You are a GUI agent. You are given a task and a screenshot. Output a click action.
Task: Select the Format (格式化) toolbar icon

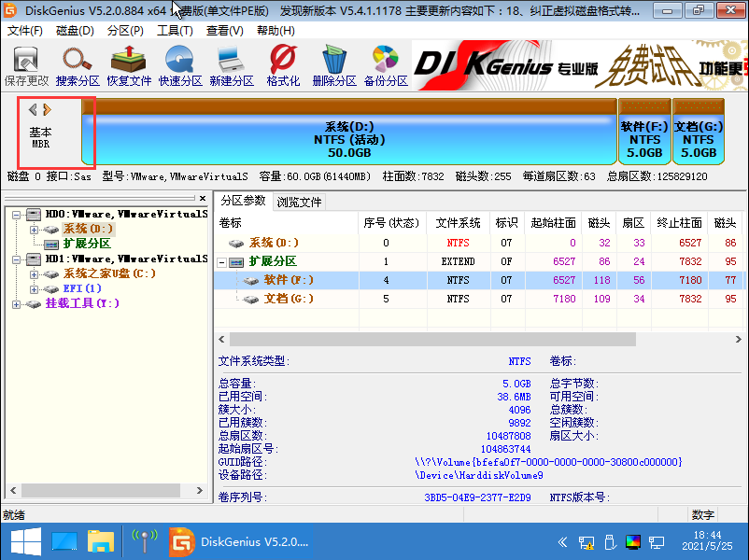(283, 66)
